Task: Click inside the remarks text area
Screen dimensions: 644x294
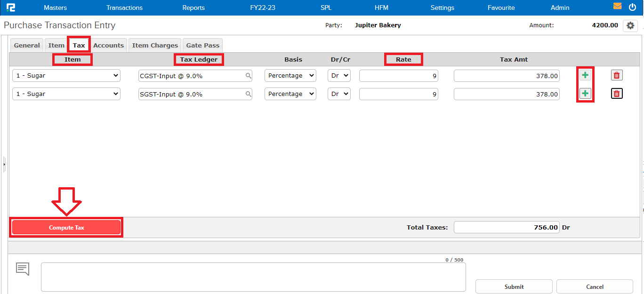Action: click(x=253, y=277)
